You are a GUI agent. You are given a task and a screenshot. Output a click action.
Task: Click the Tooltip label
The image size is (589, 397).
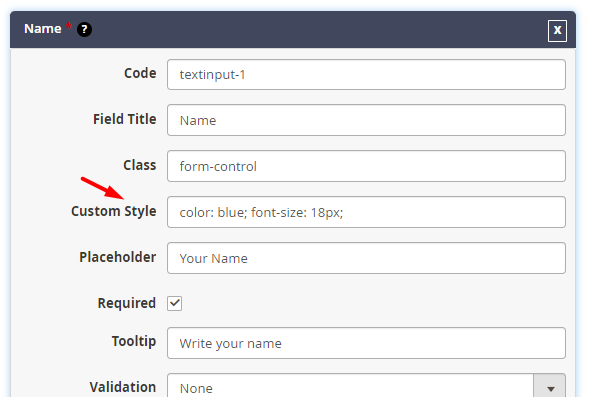[x=134, y=341]
